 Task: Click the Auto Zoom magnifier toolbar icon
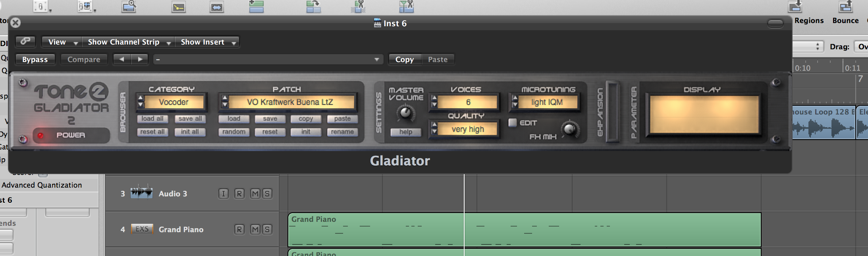click(x=129, y=6)
